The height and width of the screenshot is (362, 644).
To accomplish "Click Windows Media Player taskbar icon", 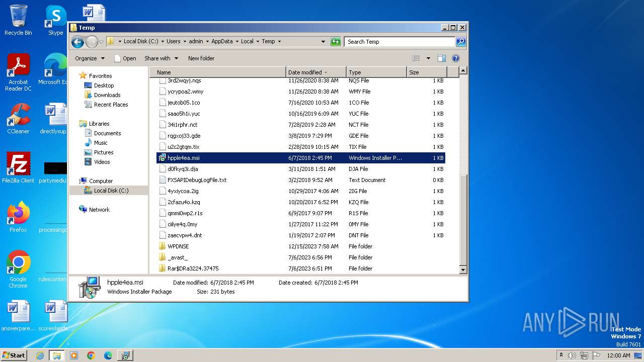I will click(74, 355).
